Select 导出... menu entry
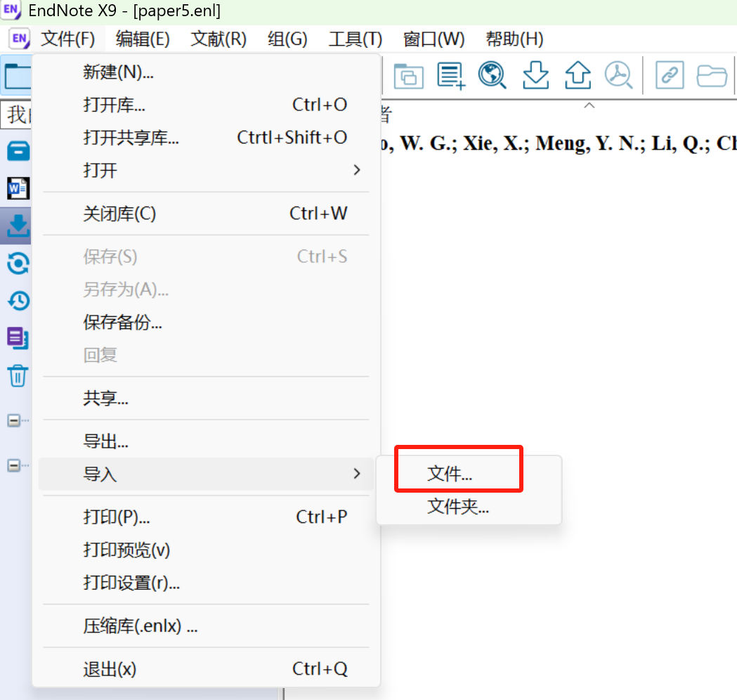Image resolution: width=737 pixels, height=700 pixels. coord(206,441)
